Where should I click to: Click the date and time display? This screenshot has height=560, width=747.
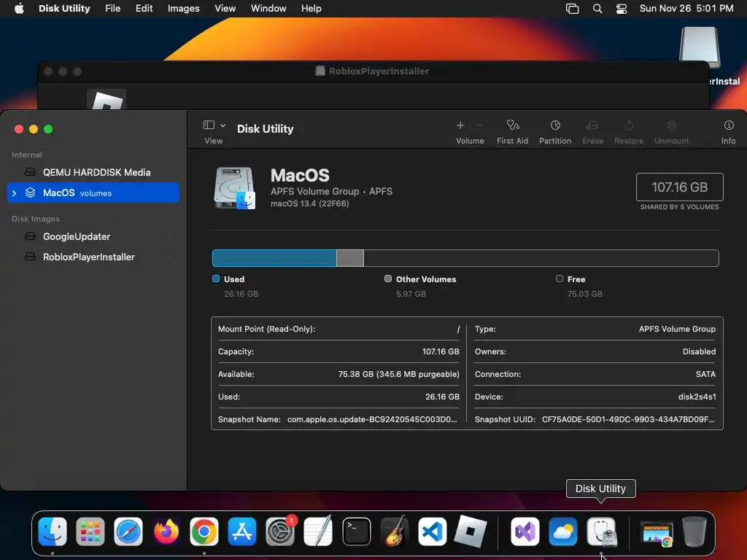686,9
